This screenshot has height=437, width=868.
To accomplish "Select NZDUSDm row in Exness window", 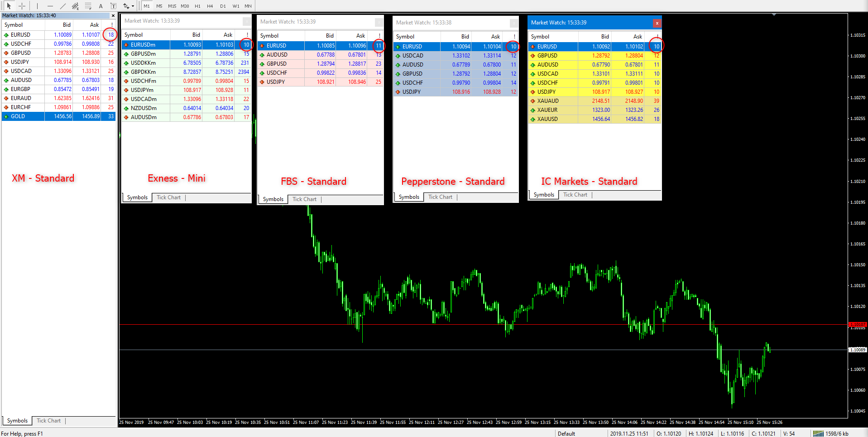I will [x=186, y=108].
